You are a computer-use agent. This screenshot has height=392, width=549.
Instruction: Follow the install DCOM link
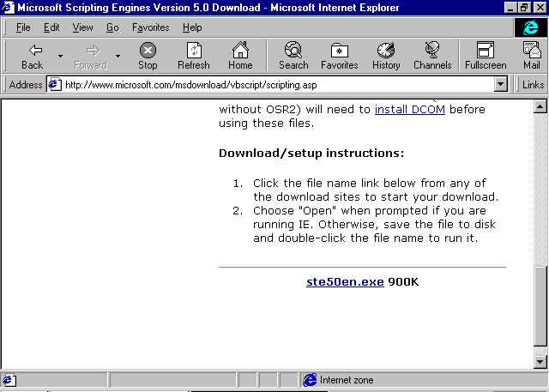click(x=409, y=110)
